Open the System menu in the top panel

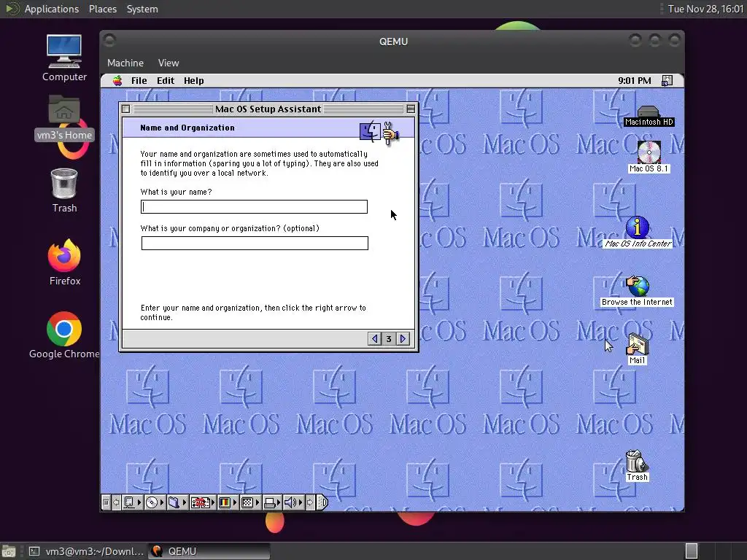pyautogui.click(x=142, y=9)
